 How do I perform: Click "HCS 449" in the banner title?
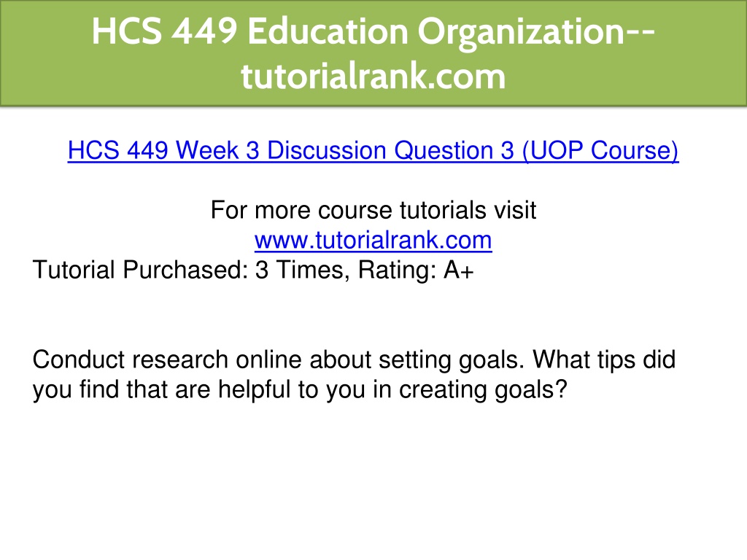click(x=164, y=32)
